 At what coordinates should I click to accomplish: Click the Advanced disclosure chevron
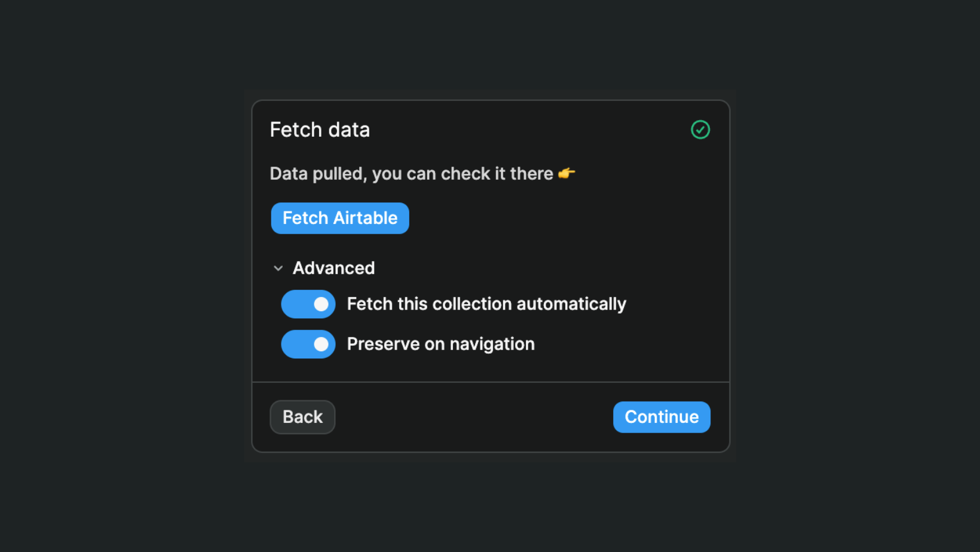coord(278,268)
